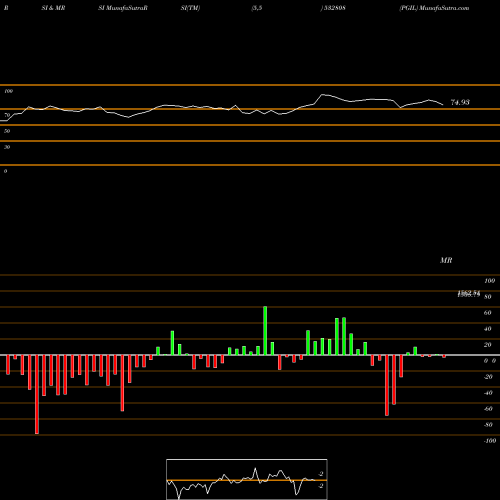
Task: Click the 'SI(TM)' header text
Action: pyautogui.click(x=190, y=8)
